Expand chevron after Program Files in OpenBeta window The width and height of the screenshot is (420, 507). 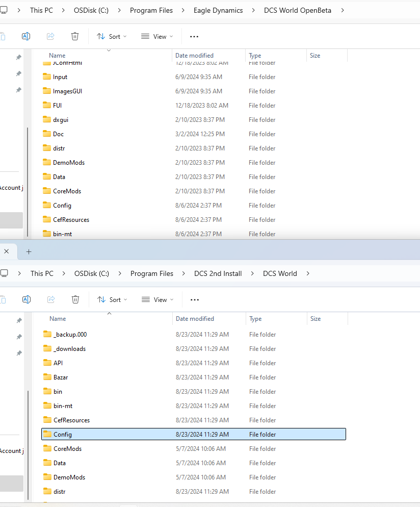click(x=183, y=10)
